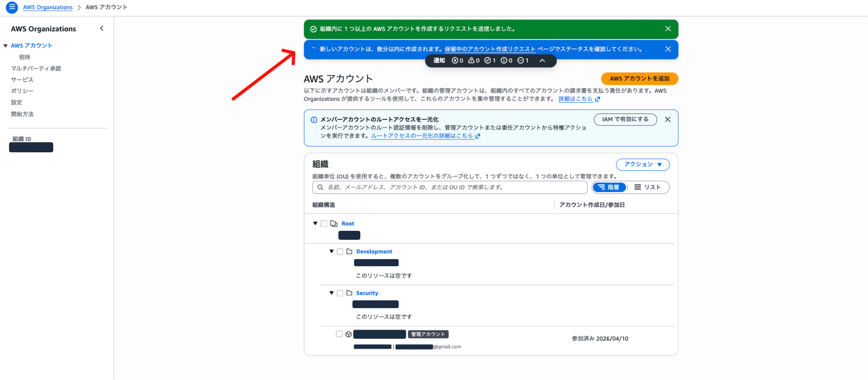
Task: Select the Development OU checkbox
Action: click(340, 251)
